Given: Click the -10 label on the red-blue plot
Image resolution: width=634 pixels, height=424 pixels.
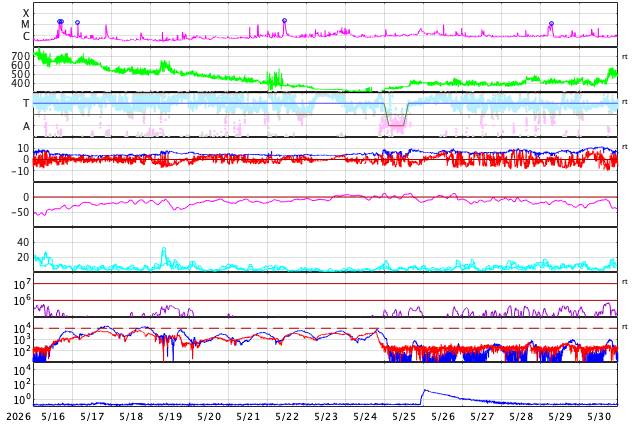Looking at the screenshot, I should tap(20, 171).
